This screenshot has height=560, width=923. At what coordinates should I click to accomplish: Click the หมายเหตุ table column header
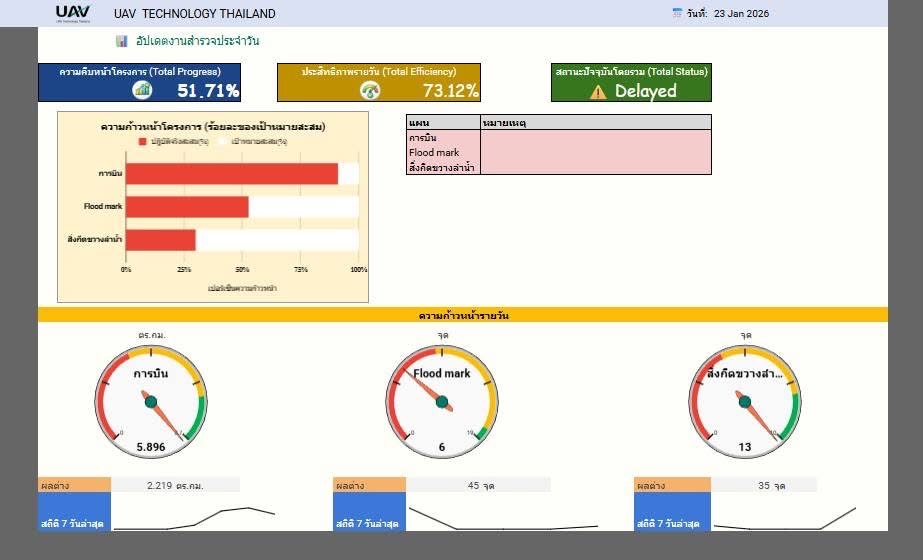[x=596, y=122]
